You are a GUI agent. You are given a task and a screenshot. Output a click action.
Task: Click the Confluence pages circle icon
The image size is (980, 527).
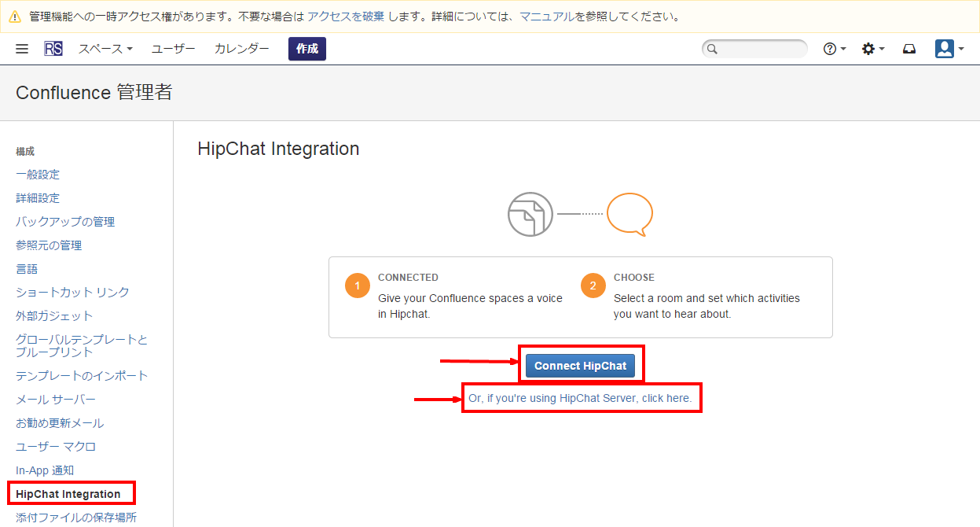tap(530, 214)
